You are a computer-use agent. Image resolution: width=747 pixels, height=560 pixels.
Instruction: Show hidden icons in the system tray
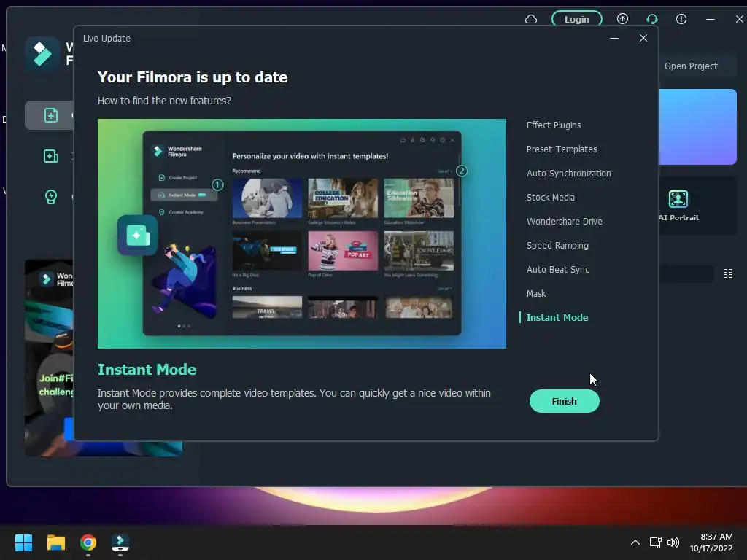click(635, 542)
